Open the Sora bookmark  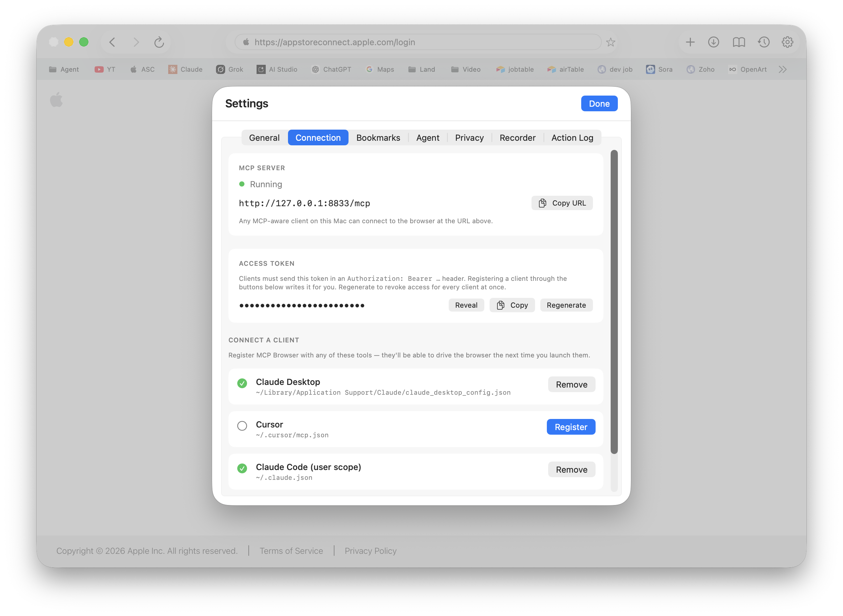(x=659, y=69)
